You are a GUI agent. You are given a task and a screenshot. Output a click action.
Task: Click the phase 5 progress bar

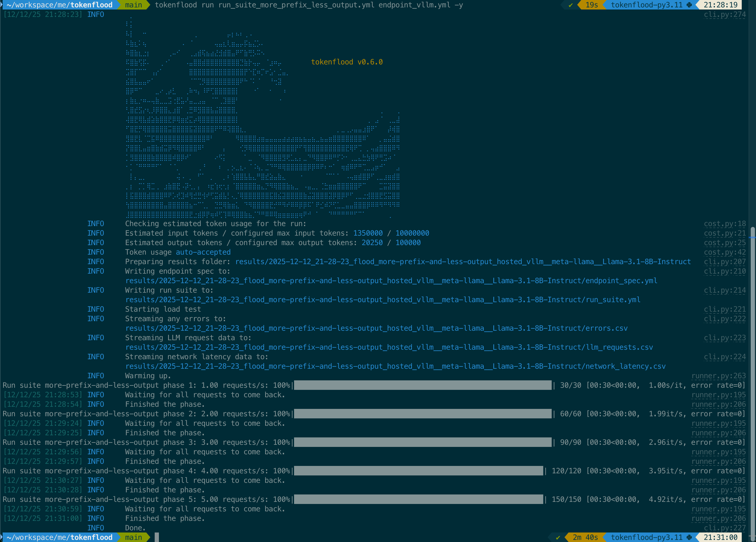pyautogui.click(x=418, y=499)
